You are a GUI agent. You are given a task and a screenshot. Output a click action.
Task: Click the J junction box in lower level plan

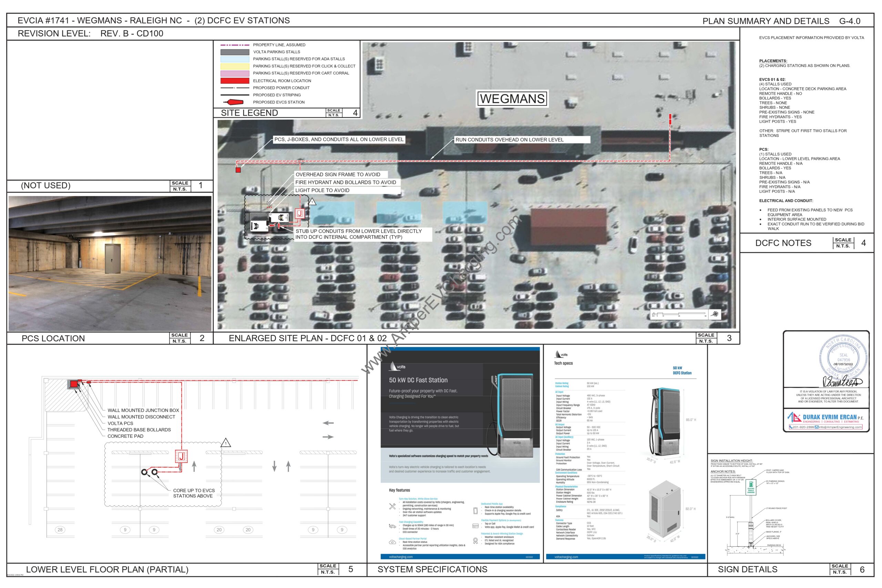[x=181, y=456]
